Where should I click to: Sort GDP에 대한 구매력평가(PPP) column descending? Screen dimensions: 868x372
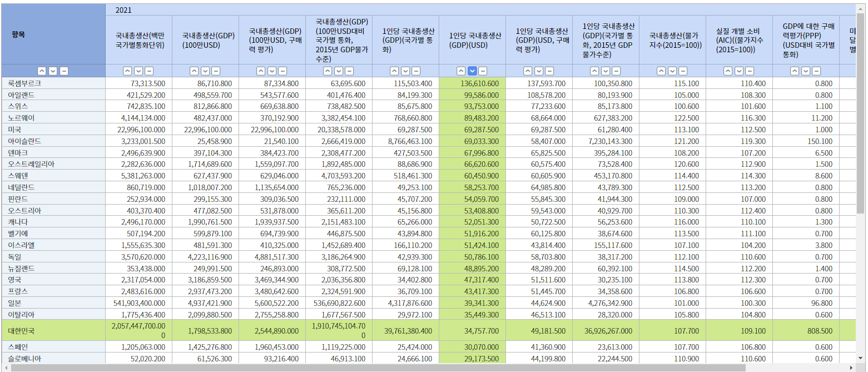(806, 71)
